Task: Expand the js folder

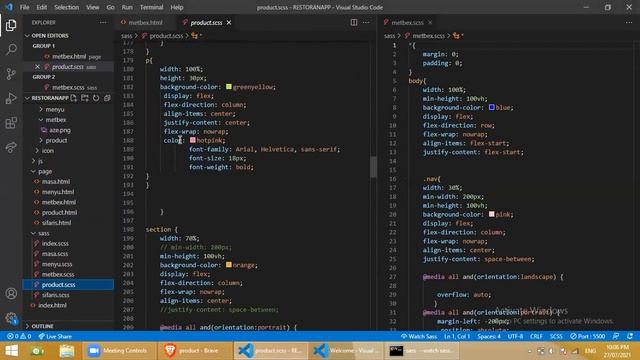Action: (x=40, y=161)
